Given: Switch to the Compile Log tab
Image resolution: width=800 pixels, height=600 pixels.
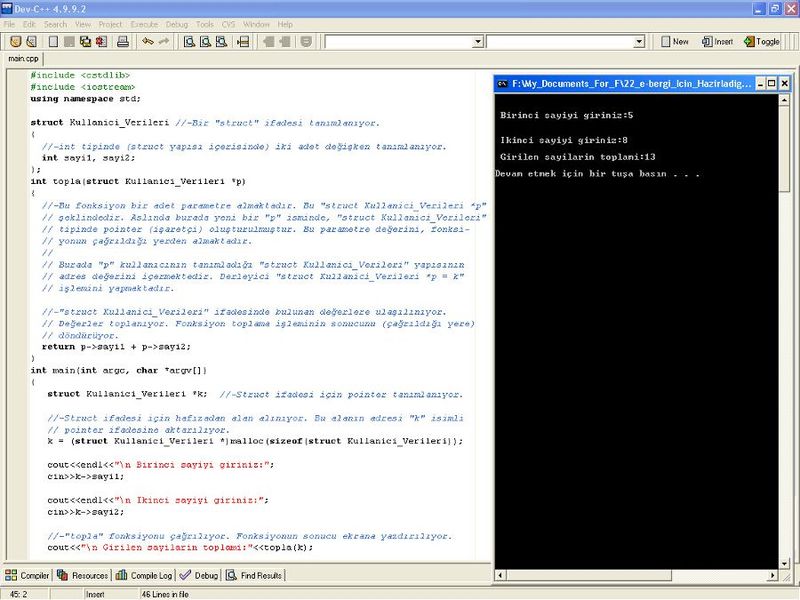Looking at the screenshot, I should coord(145,575).
